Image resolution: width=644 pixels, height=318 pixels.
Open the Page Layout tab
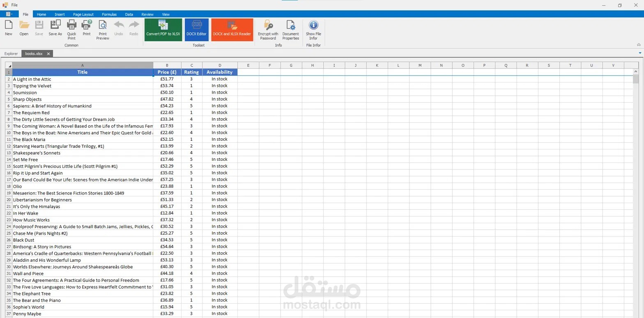click(x=83, y=14)
